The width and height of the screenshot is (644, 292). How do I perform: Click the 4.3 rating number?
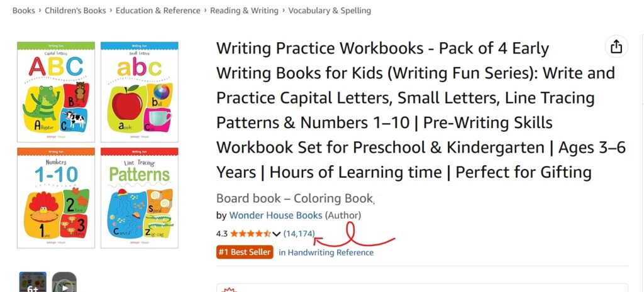point(221,234)
